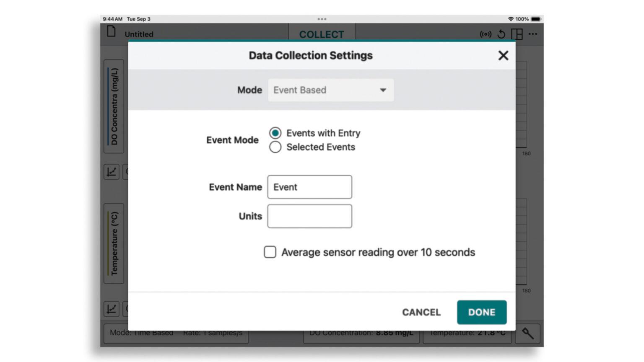Screen dimensions: 644x362
Task: Select the Events with Entry option
Action: point(275,133)
